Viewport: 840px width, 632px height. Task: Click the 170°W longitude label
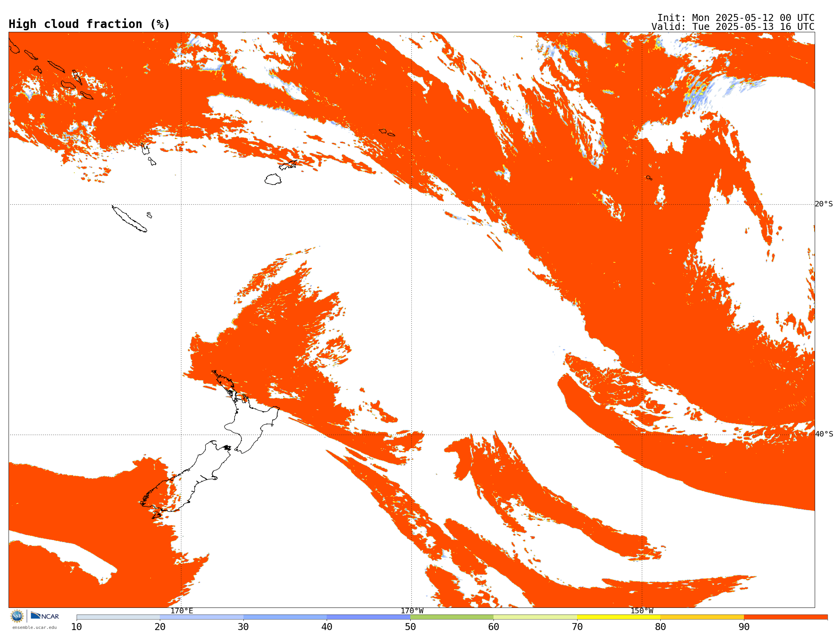click(x=412, y=611)
